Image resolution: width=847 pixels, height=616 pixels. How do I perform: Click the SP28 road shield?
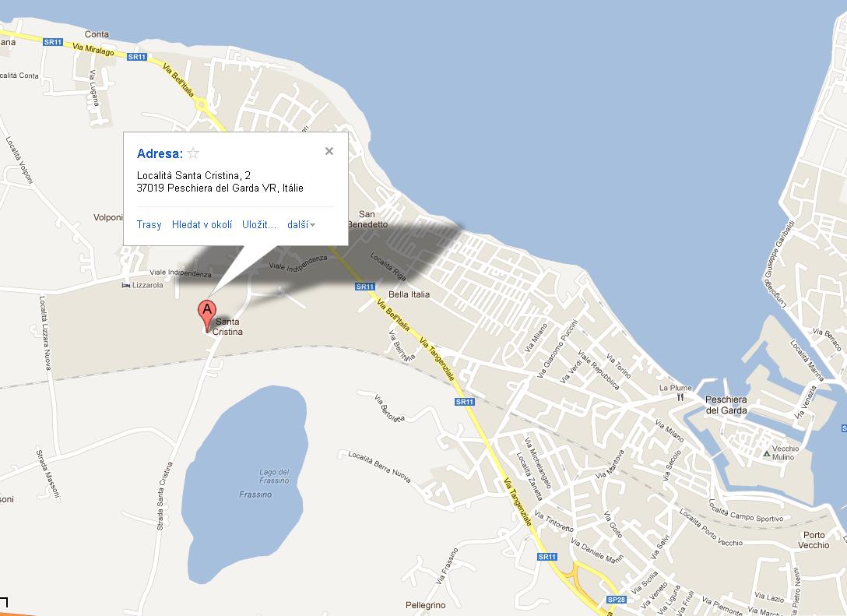pos(616,599)
